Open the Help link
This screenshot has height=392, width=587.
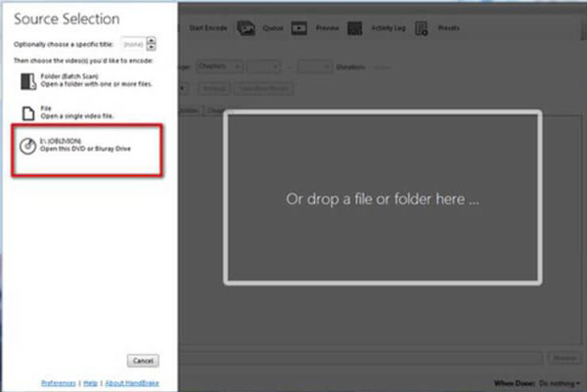90,383
